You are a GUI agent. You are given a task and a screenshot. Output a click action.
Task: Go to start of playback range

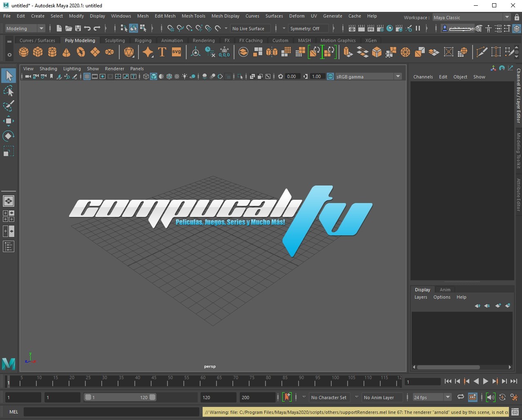click(448, 381)
